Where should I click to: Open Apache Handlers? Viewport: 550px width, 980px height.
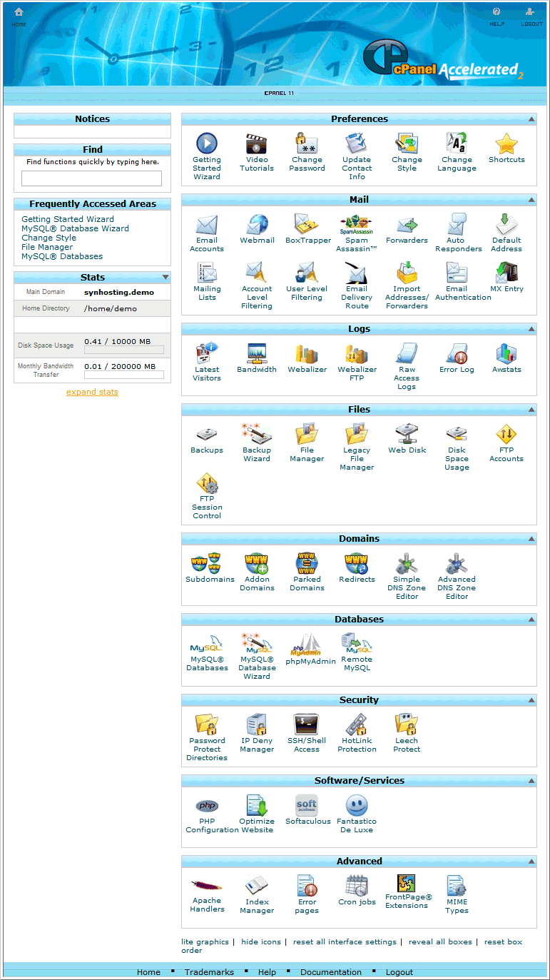coord(207,885)
